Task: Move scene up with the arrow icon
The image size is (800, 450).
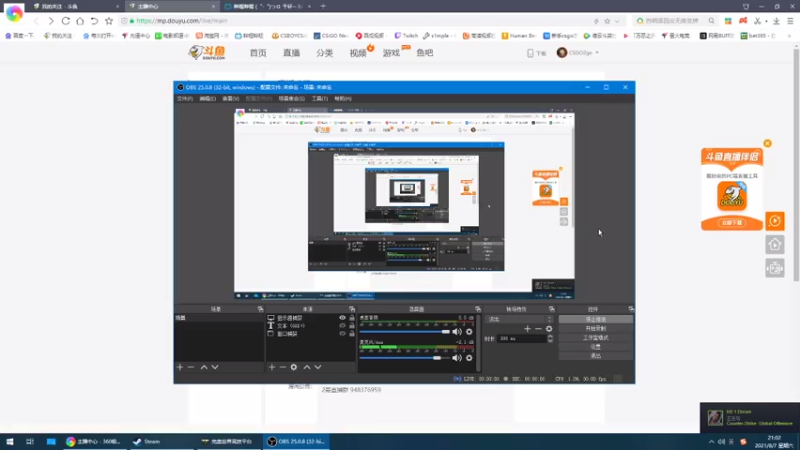Action: [204, 367]
